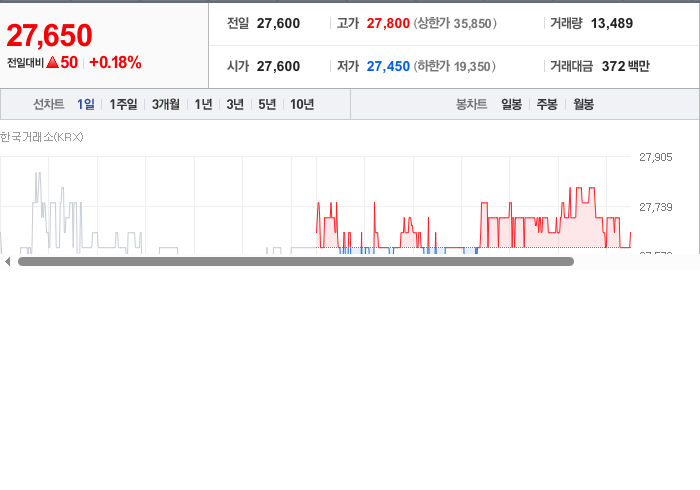Select the 1일 line chart period
This screenshot has width=700, height=490.
[x=86, y=104]
